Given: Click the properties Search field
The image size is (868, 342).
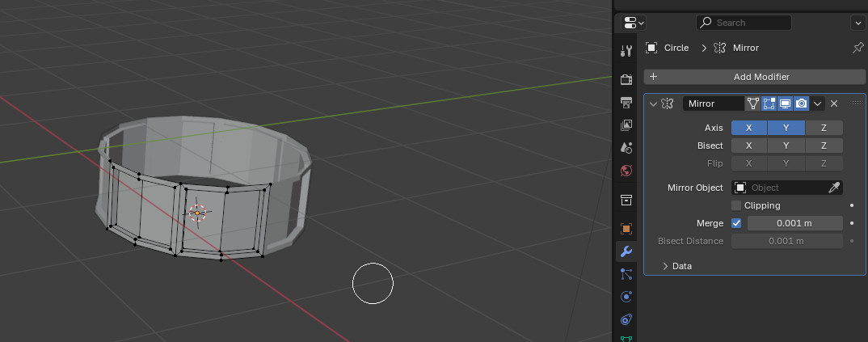Looking at the screenshot, I should point(744,23).
